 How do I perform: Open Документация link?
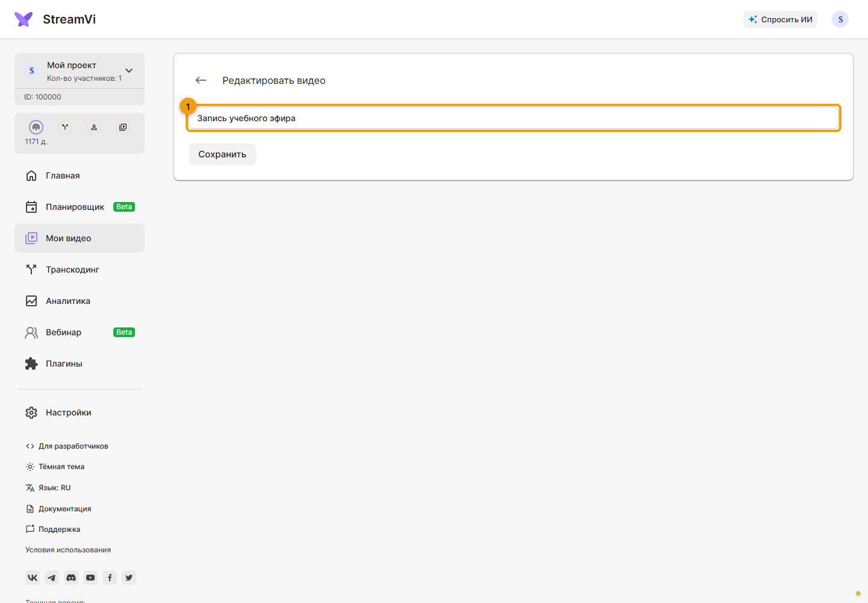pos(58,509)
